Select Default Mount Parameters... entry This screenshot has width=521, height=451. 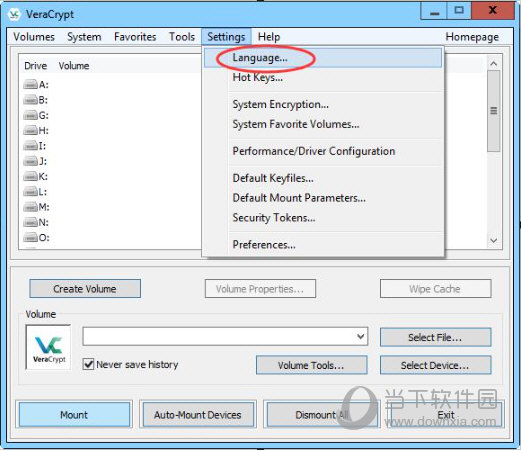[323, 198]
